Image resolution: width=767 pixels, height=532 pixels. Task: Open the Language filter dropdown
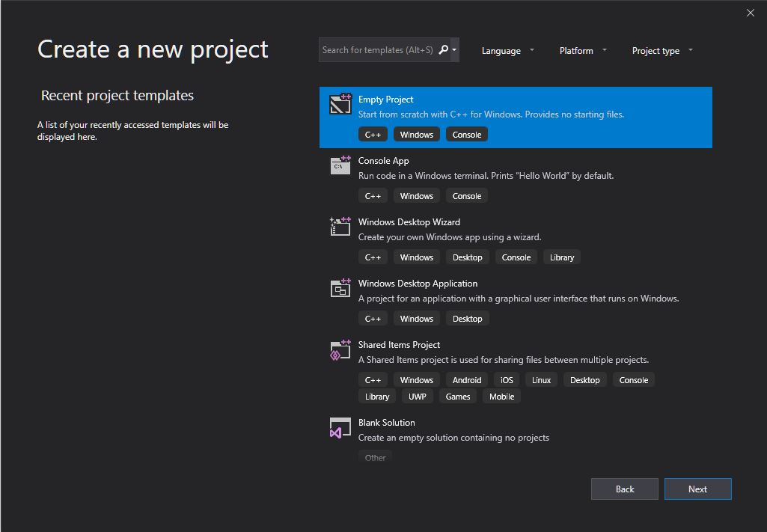tap(507, 50)
